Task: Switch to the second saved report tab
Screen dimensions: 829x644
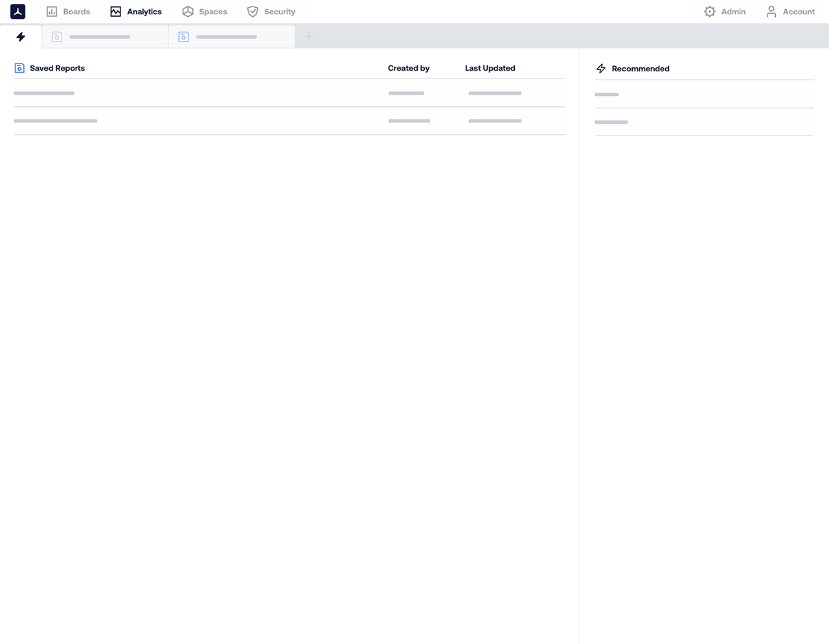Action: tap(231, 37)
